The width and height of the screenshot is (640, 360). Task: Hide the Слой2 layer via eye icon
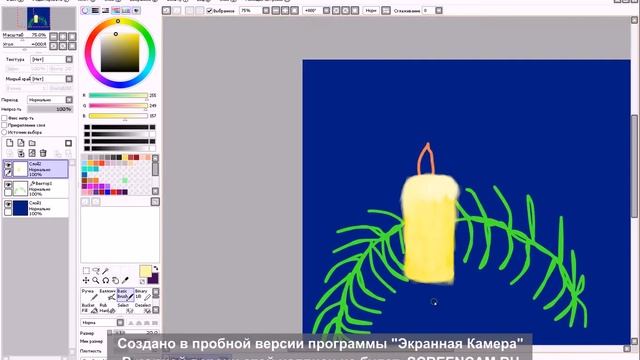(x=8, y=164)
